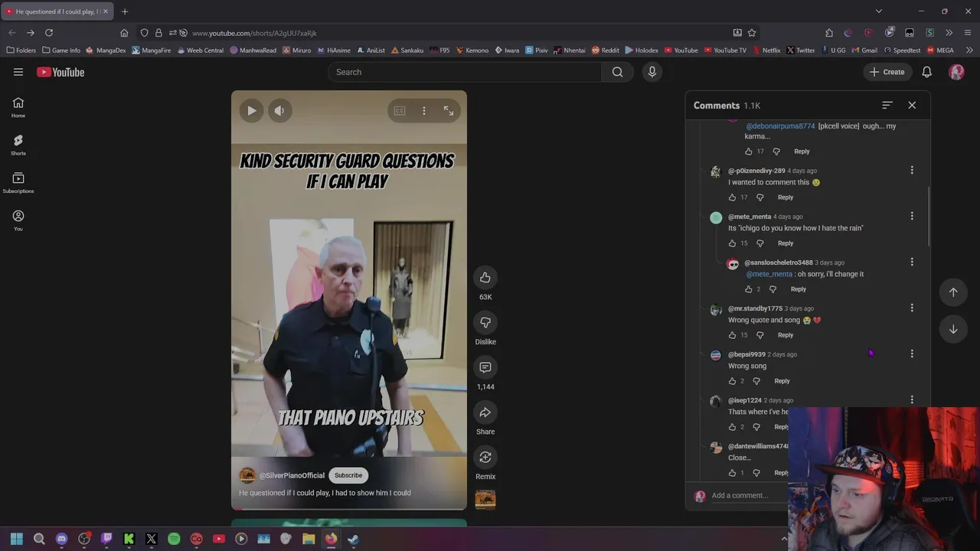Open options for @mete_menta comment
Screen dimensions: 980x551
click(x=912, y=216)
